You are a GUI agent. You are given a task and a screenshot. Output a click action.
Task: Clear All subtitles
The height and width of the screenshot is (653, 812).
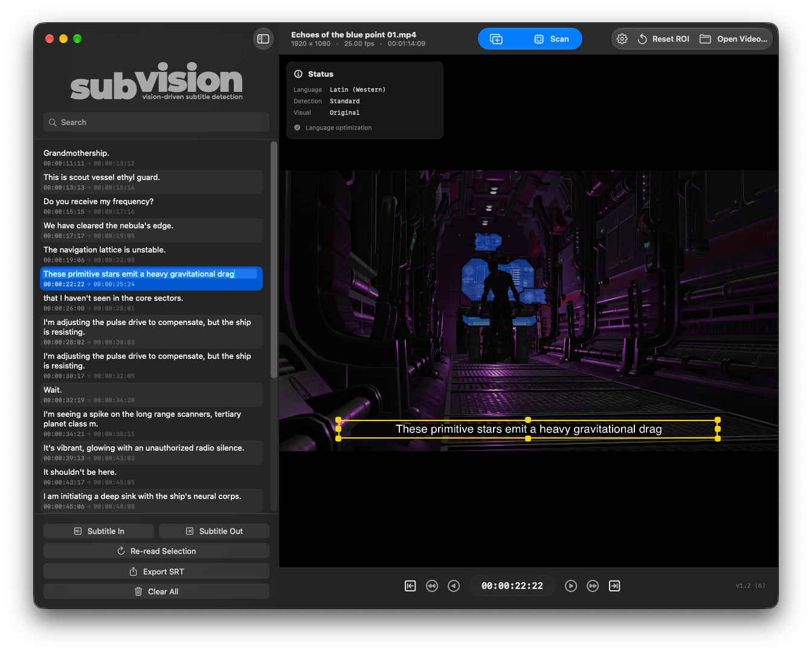[x=156, y=591]
